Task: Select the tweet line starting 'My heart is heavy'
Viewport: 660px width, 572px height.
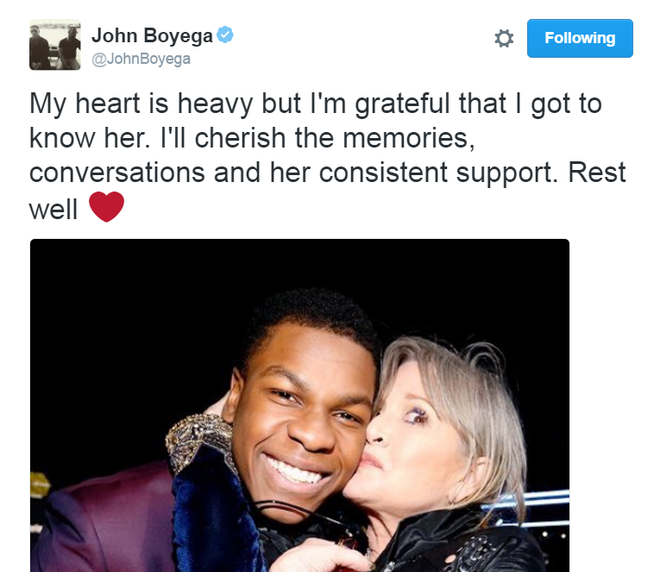Action: point(315,104)
